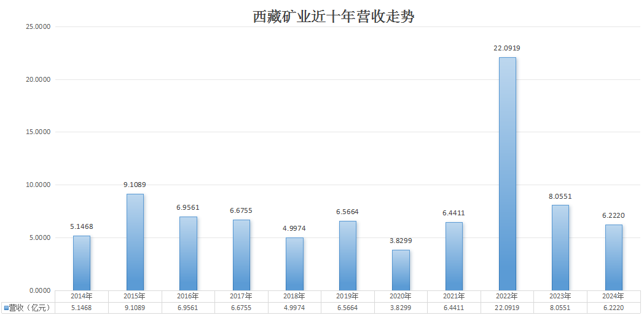644x315 pixels.
Task: Click data table cell 4.9974 under 2018年
Action: pyautogui.click(x=294, y=308)
